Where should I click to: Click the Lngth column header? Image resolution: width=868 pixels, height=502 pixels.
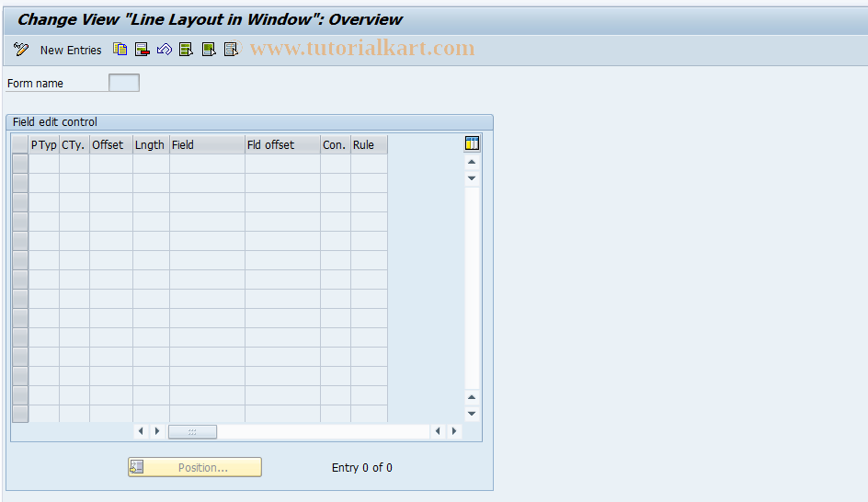(151, 145)
